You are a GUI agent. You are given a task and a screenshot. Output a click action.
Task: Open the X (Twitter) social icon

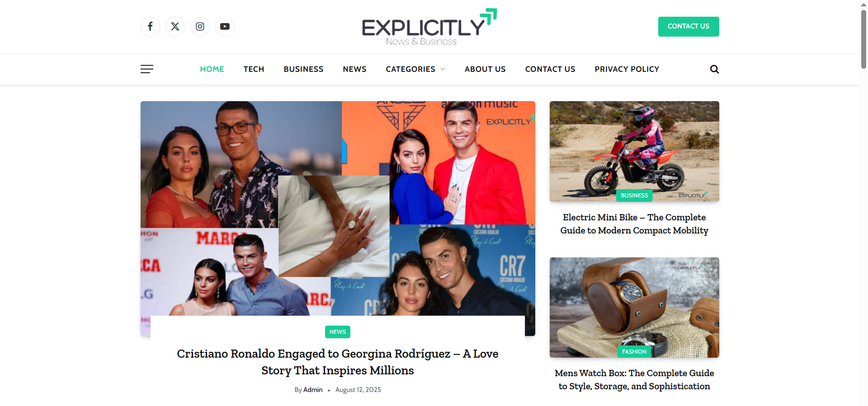click(x=175, y=27)
